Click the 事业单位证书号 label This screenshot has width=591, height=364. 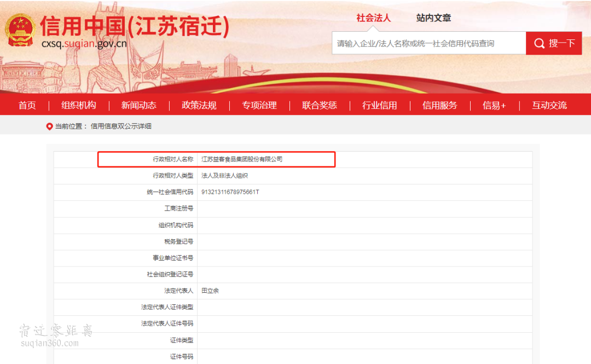[173, 258]
